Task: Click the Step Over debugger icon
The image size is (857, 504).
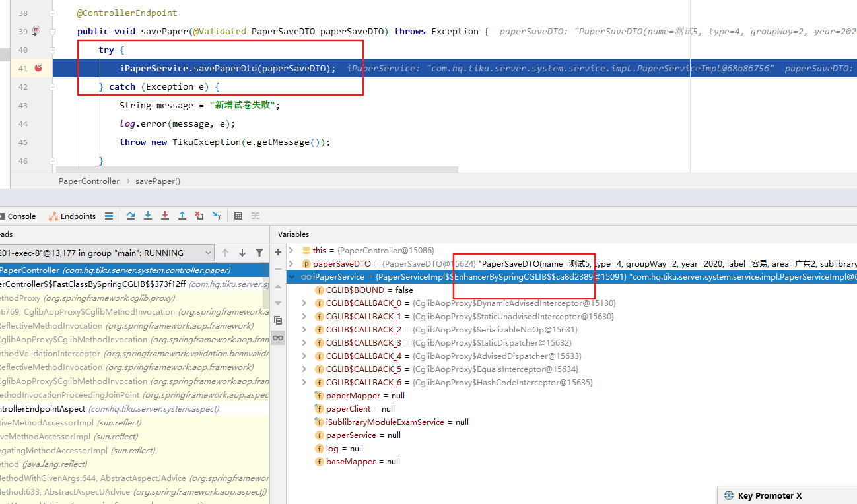Action: (x=131, y=216)
